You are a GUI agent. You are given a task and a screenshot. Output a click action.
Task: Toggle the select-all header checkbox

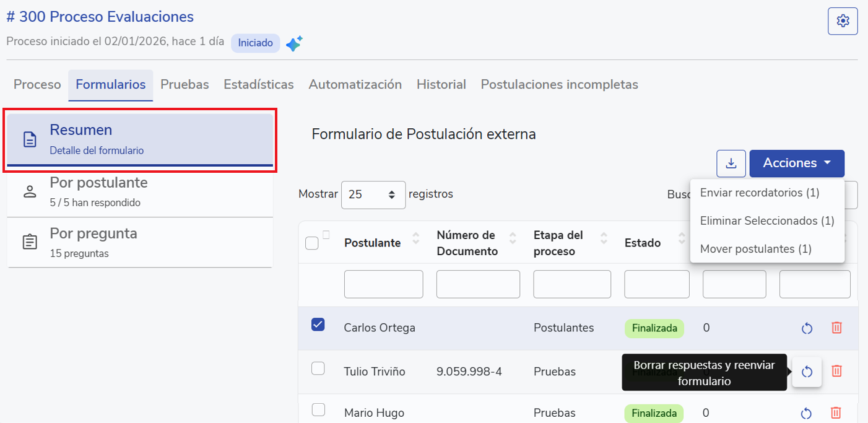[x=312, y=243]
